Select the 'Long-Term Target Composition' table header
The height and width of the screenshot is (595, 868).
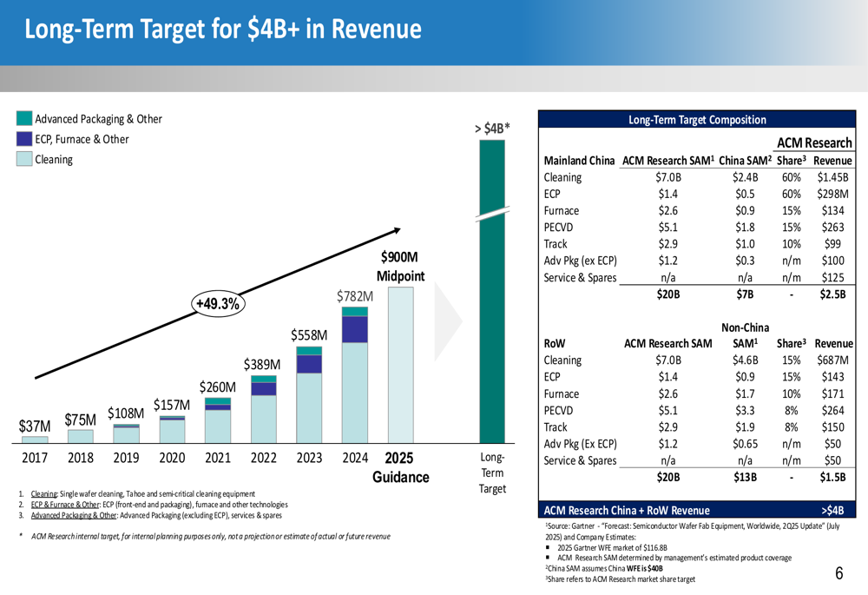[x=697, y=120]
